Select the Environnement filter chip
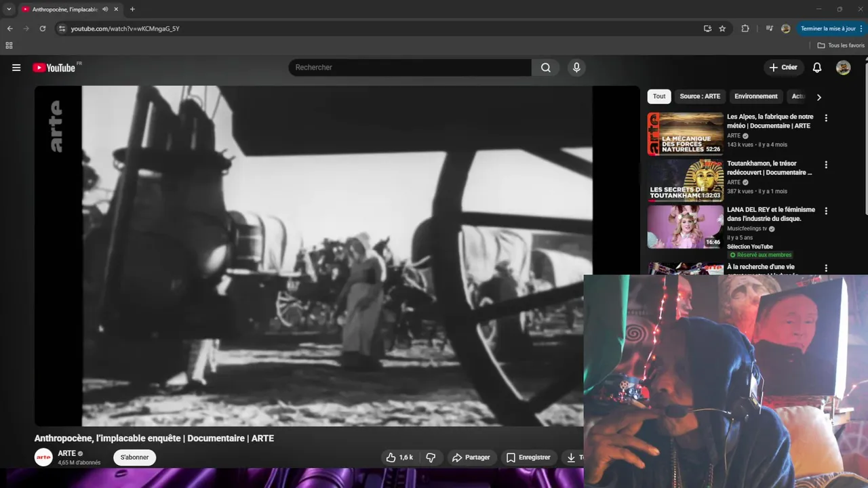The image size is (868, 488). tap(756, 96)
